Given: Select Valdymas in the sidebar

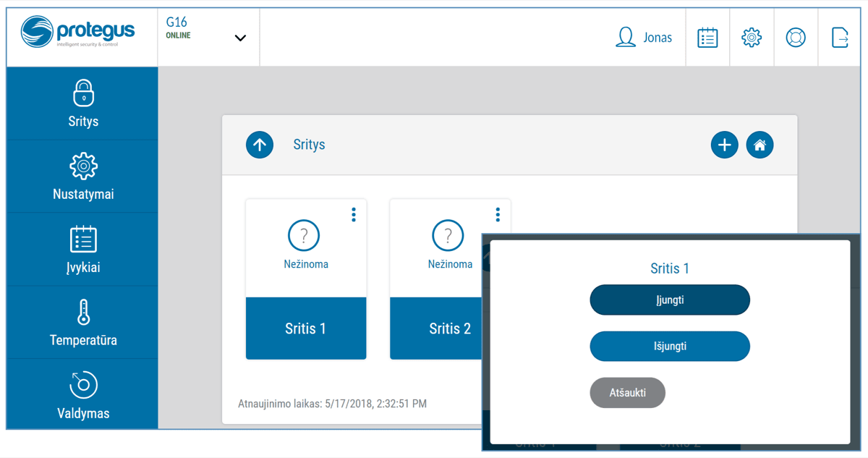Looking at the screenshot, I should coord(83,396).
